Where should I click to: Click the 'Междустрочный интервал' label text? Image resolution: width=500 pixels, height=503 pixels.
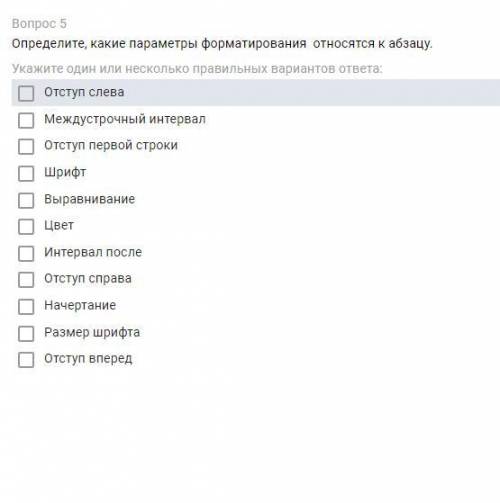point(125,119)
